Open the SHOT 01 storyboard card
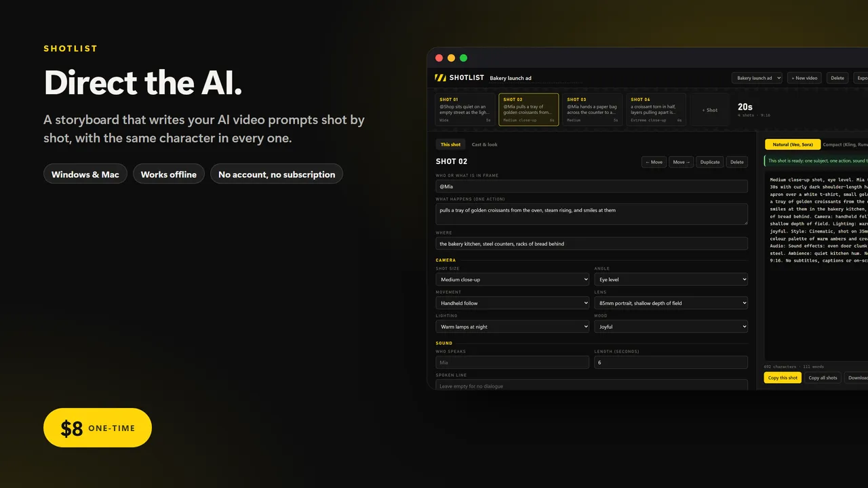 [x=465, y=110]
